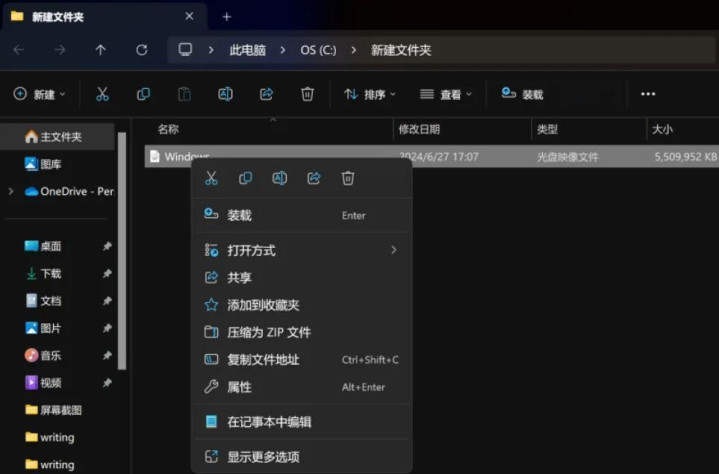The height and width of the screenshot is (474, 719).
Task: Open 下载 folder in the sidebar
Action: pyautogui.click(x=50, y=273)
